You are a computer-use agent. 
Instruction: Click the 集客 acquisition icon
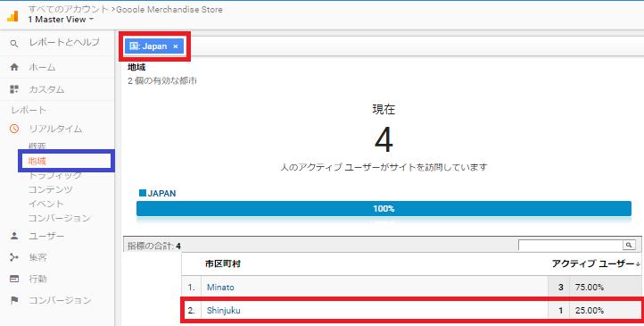14,257
